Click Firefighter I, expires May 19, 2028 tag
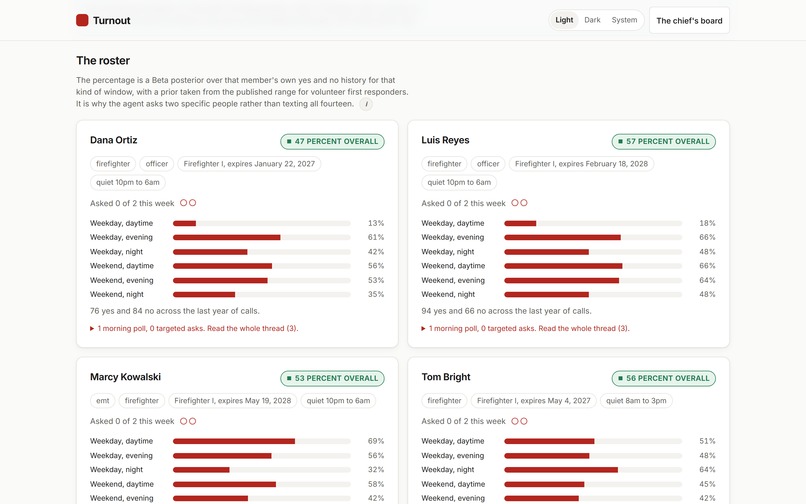The width and height of the screenshot is (806, 504). tap(232, 401)
